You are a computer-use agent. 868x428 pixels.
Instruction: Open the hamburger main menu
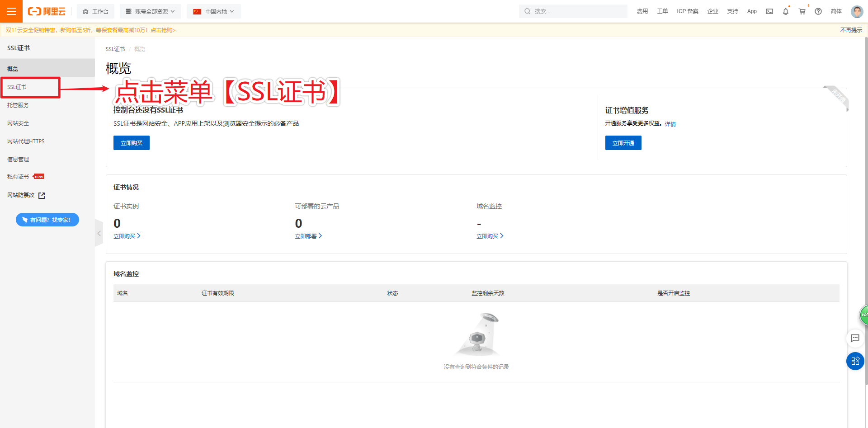[11, 11]
